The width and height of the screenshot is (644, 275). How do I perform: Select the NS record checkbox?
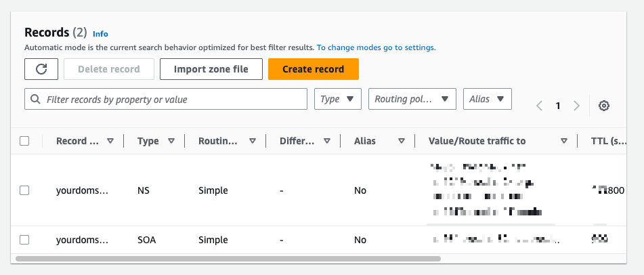coord(24,190)
